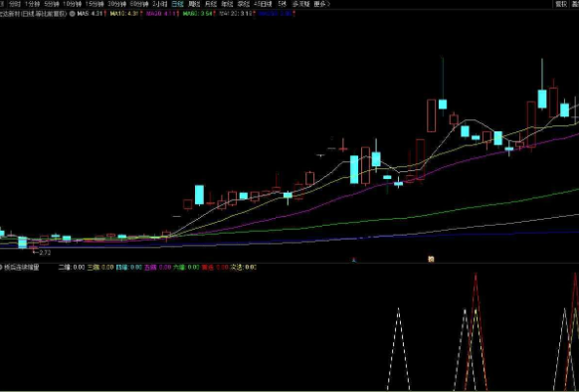Click the tall cyan candlestick near chart center
The image size is (579, 392).
tap(354, 169)
